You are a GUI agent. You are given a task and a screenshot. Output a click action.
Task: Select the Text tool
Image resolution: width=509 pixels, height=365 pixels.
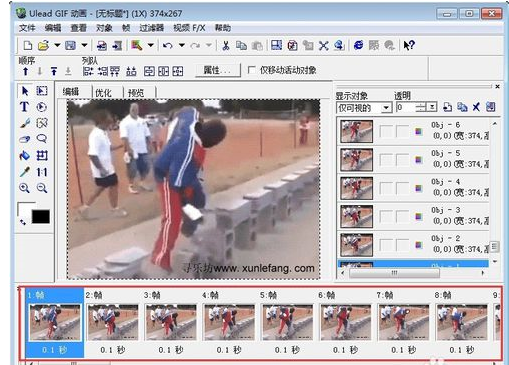[x=24, y=107]
